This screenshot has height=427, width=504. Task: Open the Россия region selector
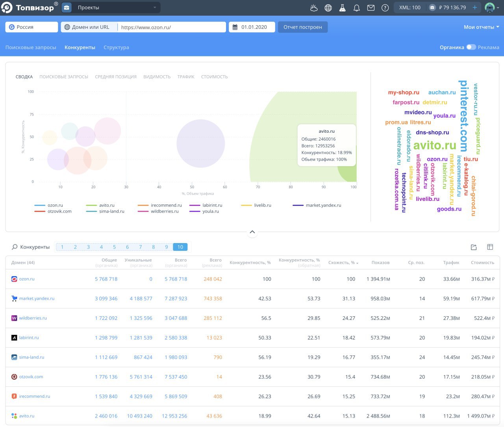pos(31,27)
